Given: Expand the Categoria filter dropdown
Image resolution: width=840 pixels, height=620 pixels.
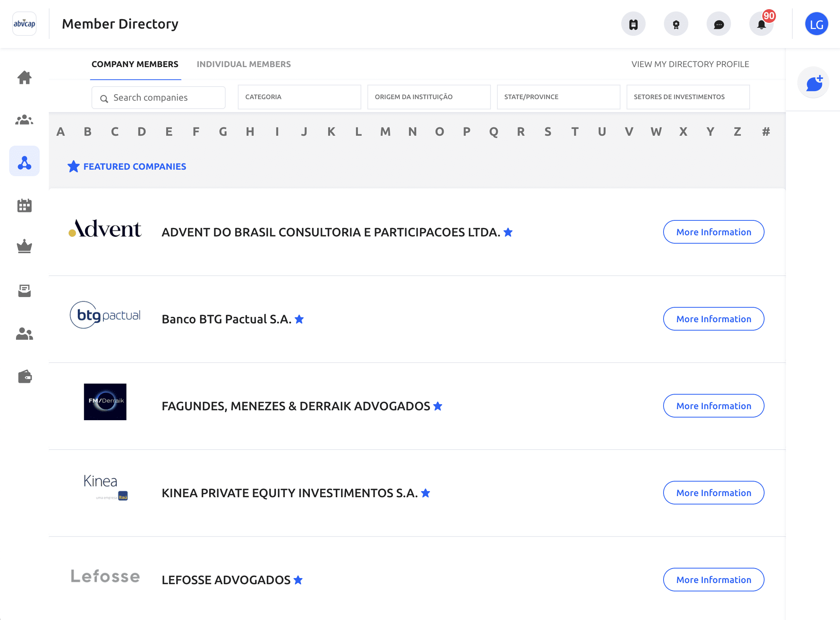Looking at the screenshot, I should [299, 97].
